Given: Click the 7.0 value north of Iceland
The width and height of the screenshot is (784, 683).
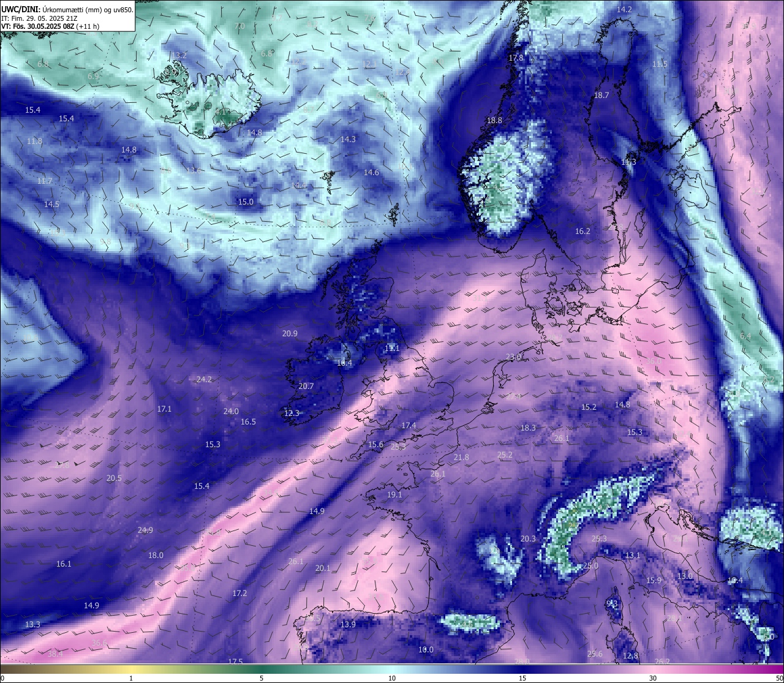Looking at the screenshot, I should click(x=239, y=26).
